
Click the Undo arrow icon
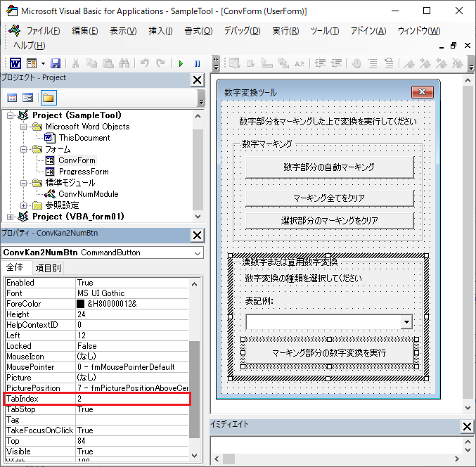145,63
